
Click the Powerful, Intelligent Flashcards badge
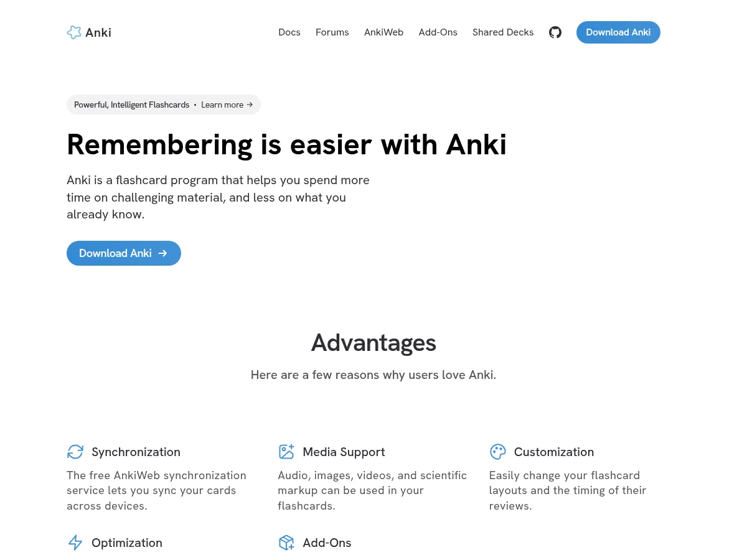[x=132, y=105]
